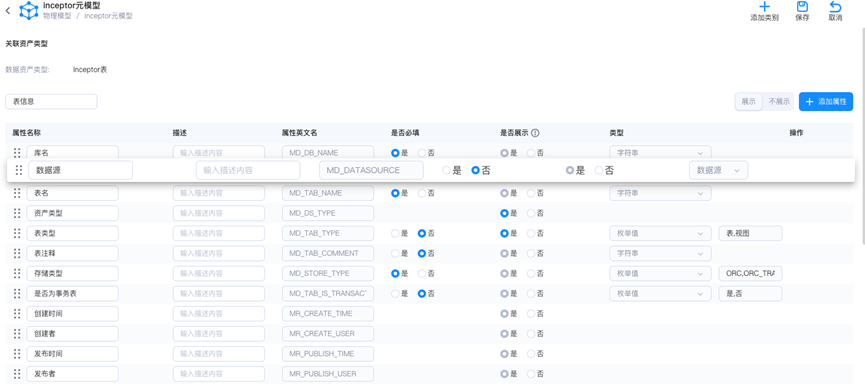This screenshot has width=865, height=384.
Task: Set 表注释 required to 是
Action: (x=395, y=253)
